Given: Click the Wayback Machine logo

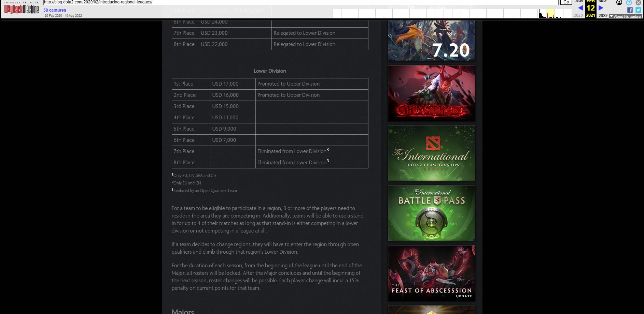Looking at the screenshot, I should pos(21,9).
